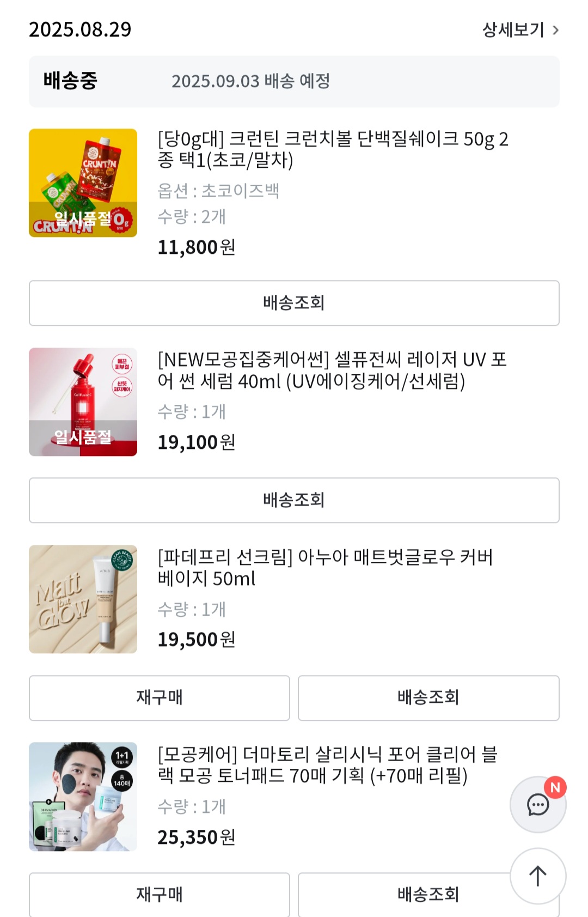This screenshot has width=588, height=917.
Task: Open 셀퓨전씨 레이저 UV 선세럼 title
Action: pyautogui.click(x=332, y=370)
